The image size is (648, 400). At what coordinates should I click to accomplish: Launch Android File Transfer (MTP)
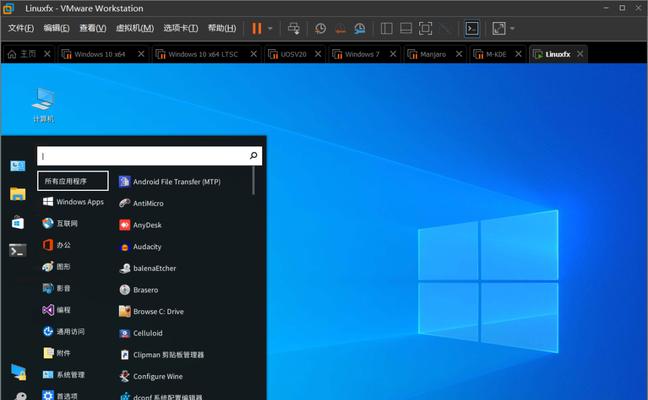click(x=170, y=181)
